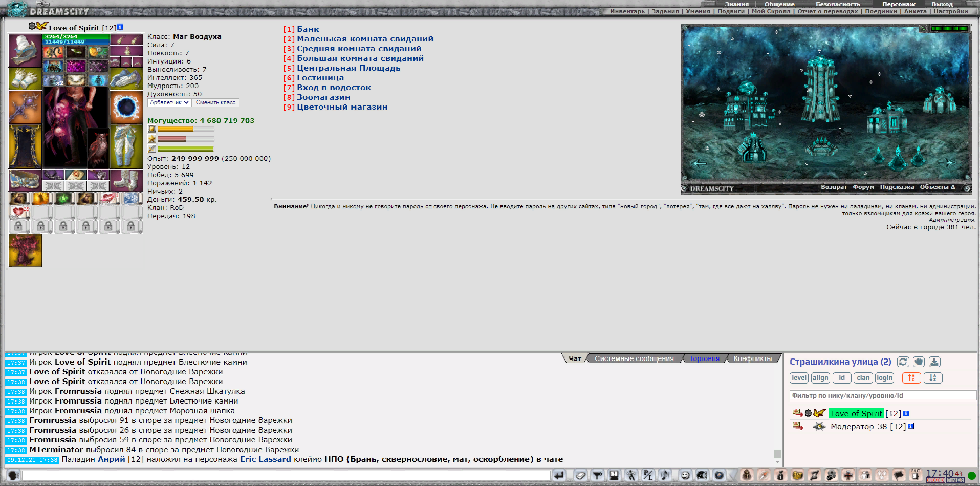Click the chat message input field
Screen dimensions: 980x486
click(286, 475)
